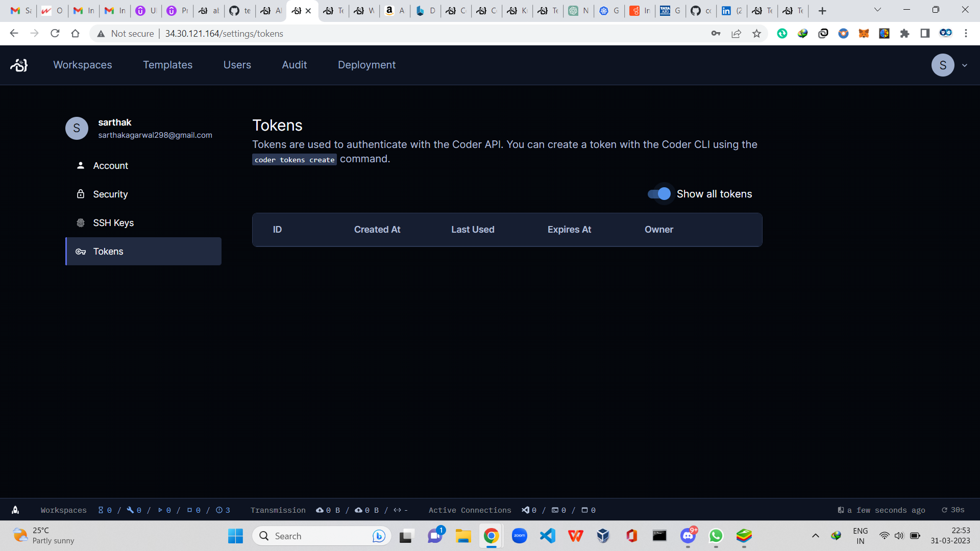Viewport: 980px width, 551px height.
Task: Open Visual Studio Code from taskbar
Action: pos(547,536)
